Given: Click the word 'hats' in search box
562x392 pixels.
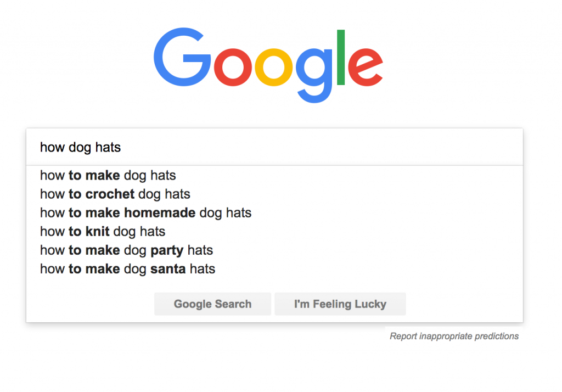Looking at the screenshot, I should point(108,147).
